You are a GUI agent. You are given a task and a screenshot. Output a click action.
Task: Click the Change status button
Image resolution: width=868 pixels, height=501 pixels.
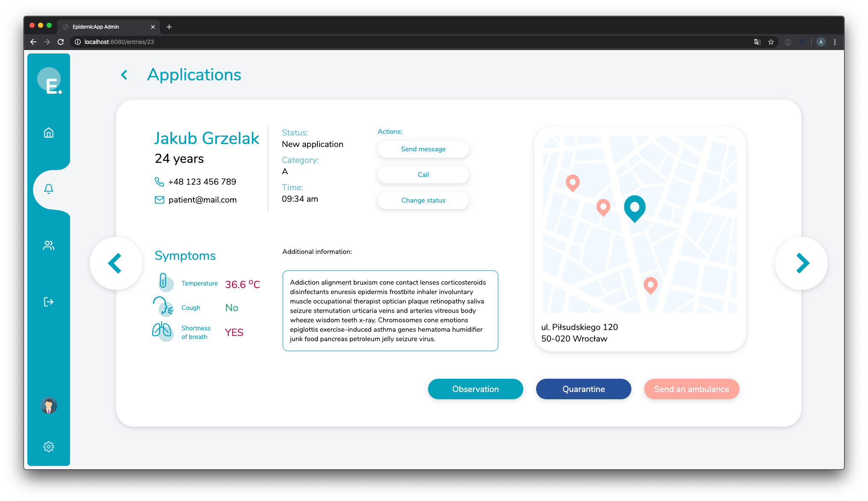[423, 200]
